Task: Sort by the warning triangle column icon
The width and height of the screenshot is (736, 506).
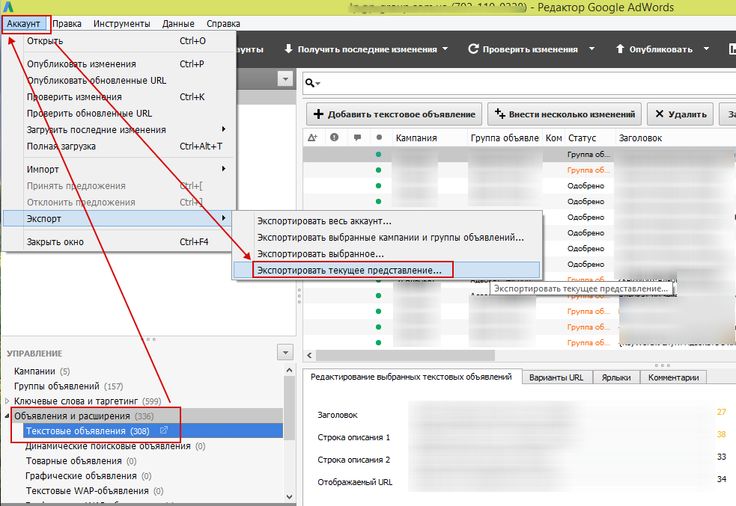Action: pos(313,138)
